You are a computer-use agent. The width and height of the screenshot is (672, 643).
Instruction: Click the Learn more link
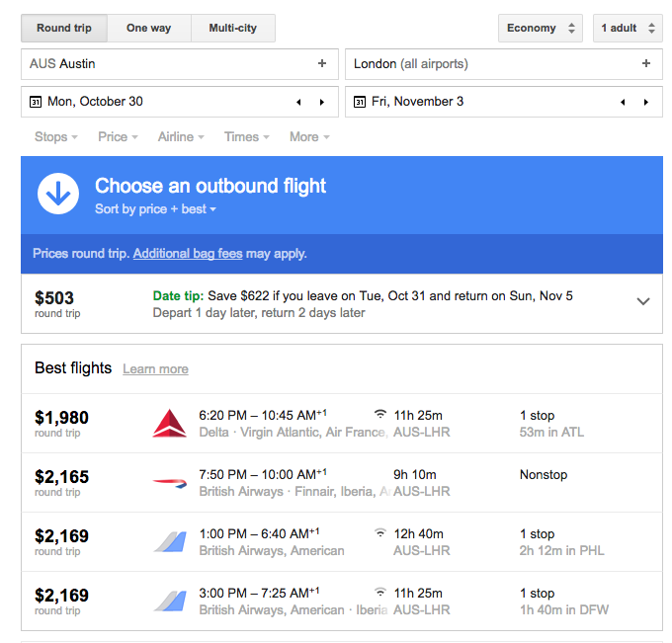point(155,369)
